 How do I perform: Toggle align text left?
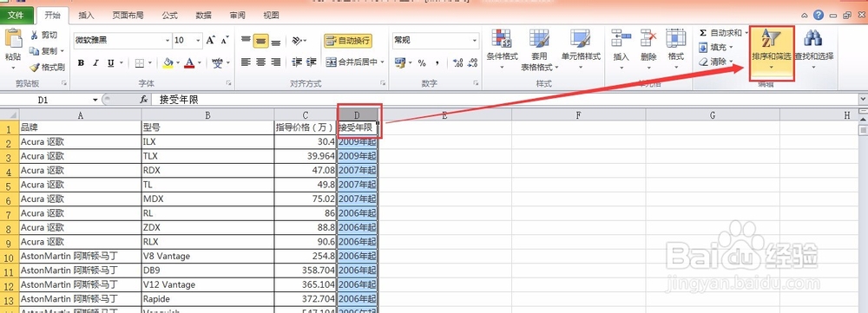(x=247, y=62)
